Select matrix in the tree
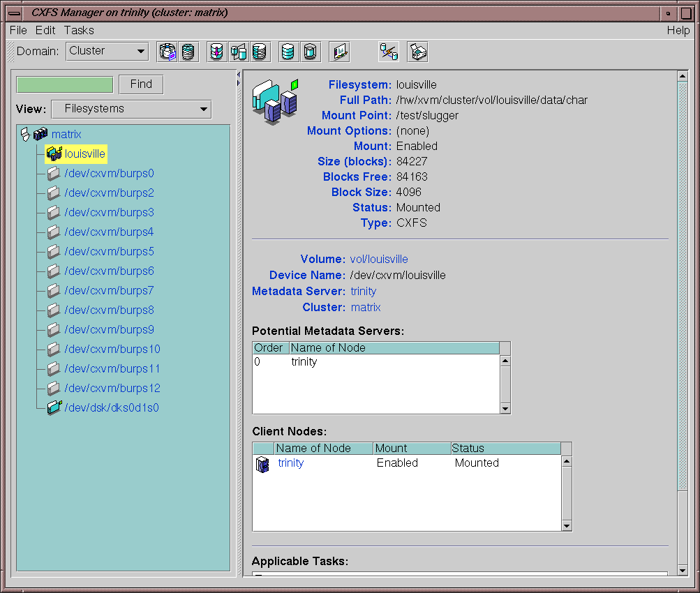700x593 pixels. (x=66, y=135)
